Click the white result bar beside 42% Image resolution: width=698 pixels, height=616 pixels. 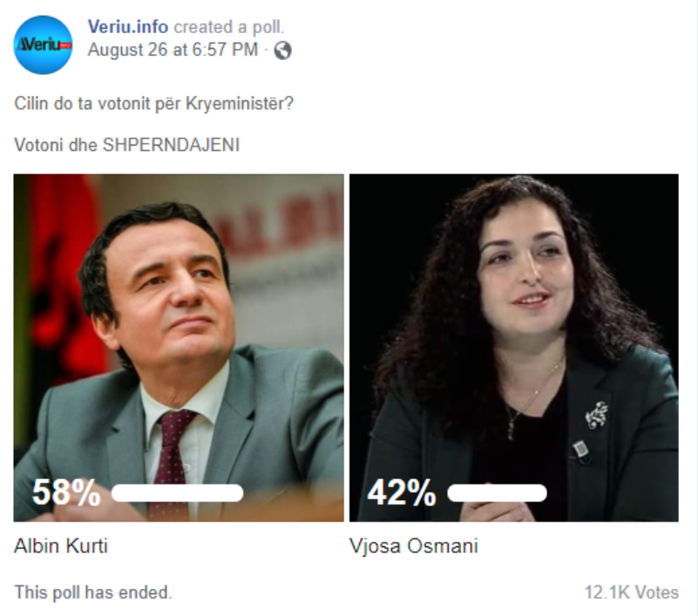tap(497, 493)
